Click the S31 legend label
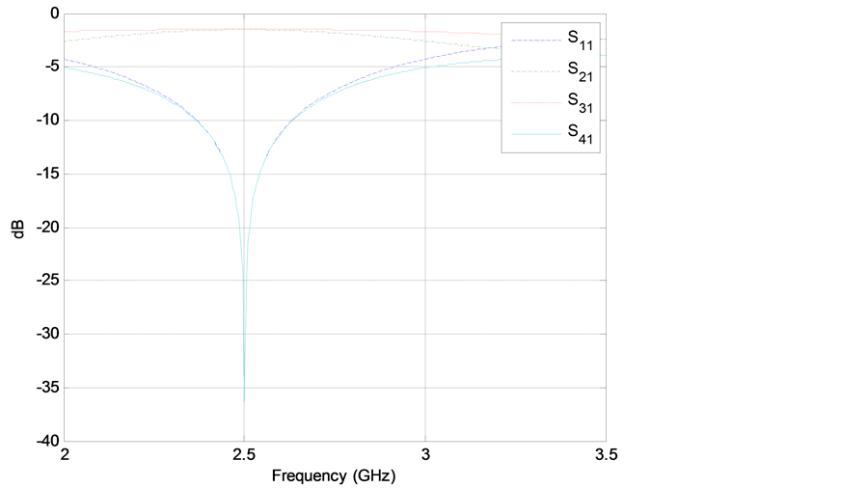Screen dimensions: 868x488 pos(580,101)
